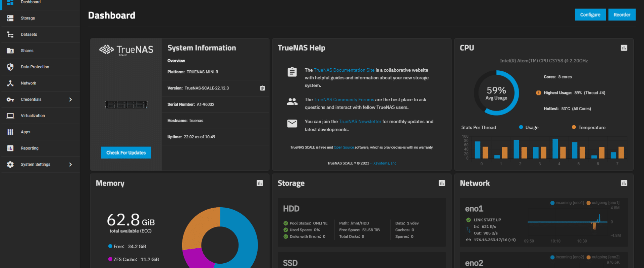Click outgoing [eno1] legend dot

[588, 203]
